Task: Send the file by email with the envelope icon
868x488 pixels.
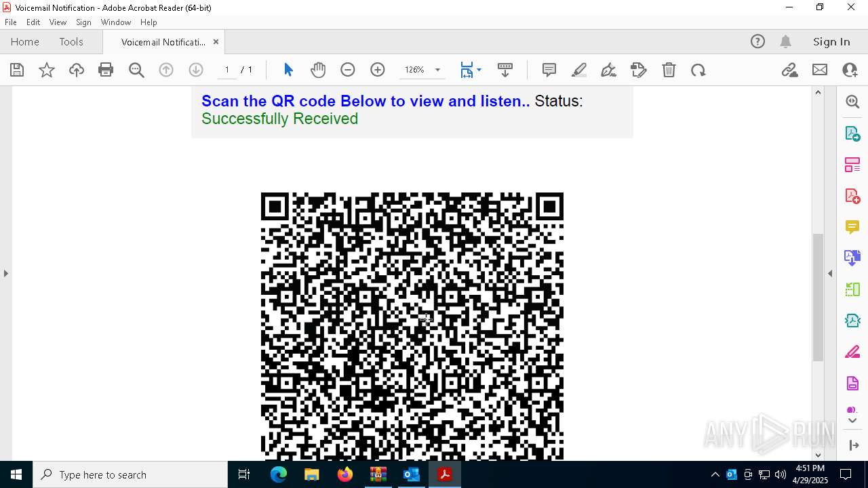Action: tap(820, 70)
